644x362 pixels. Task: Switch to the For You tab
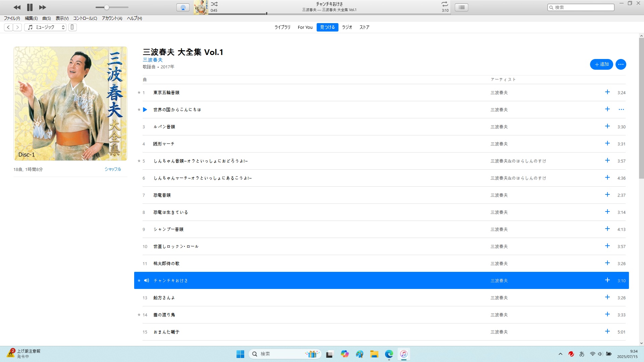pyautogui.click(x=305, y=27)
